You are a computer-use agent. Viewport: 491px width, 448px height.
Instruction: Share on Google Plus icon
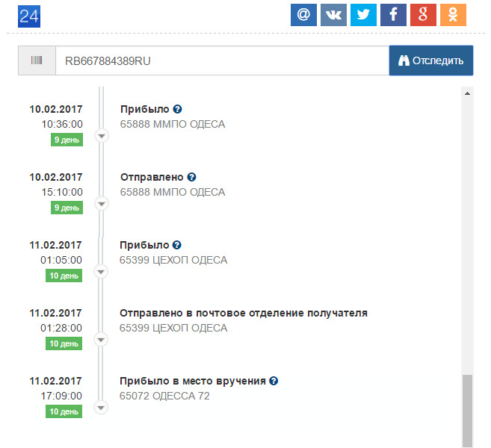(x=423, y=16)
